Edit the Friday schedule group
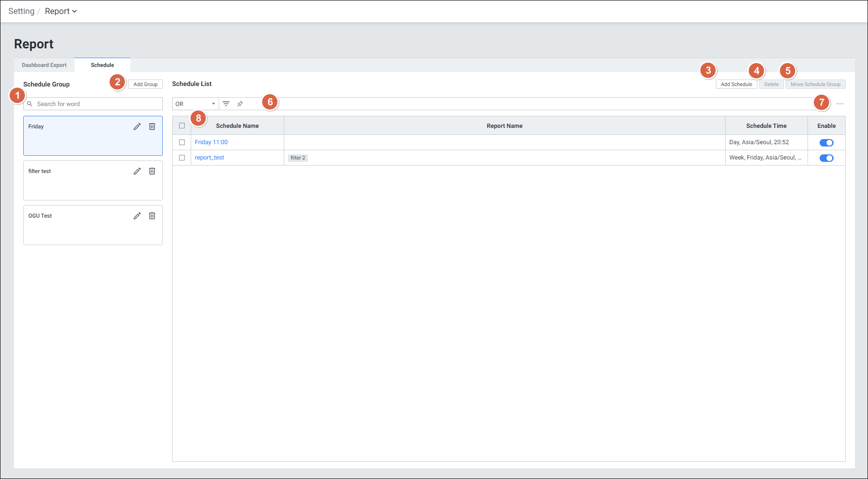 (x=137, y=126)
